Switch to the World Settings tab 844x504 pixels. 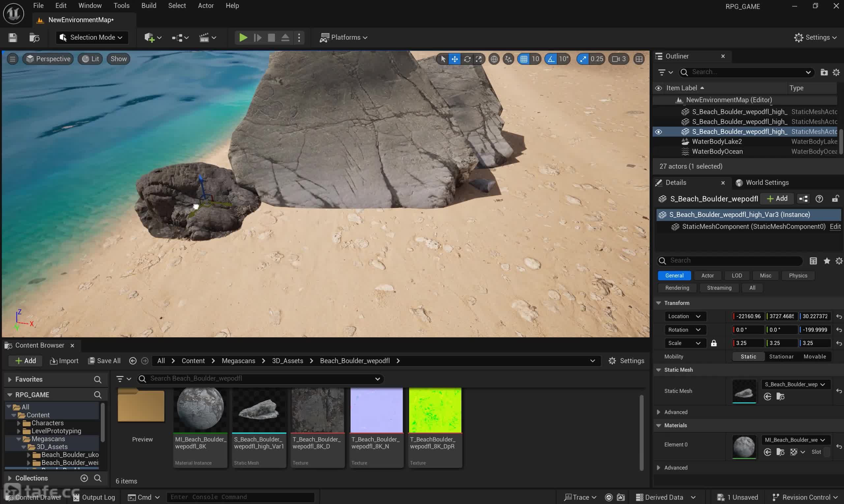[762, 182]
